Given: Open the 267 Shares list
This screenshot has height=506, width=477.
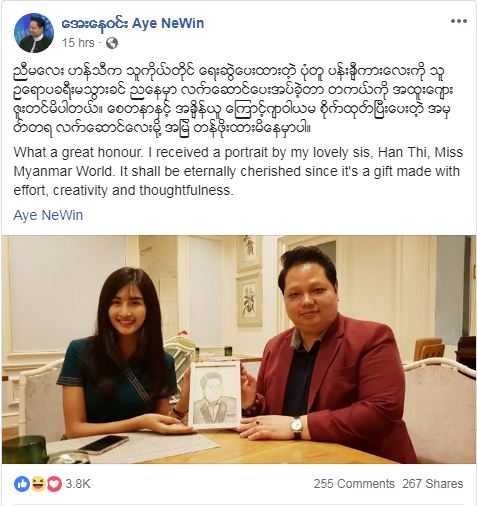Looking at the screenshot, I should (x=433, y=484).
